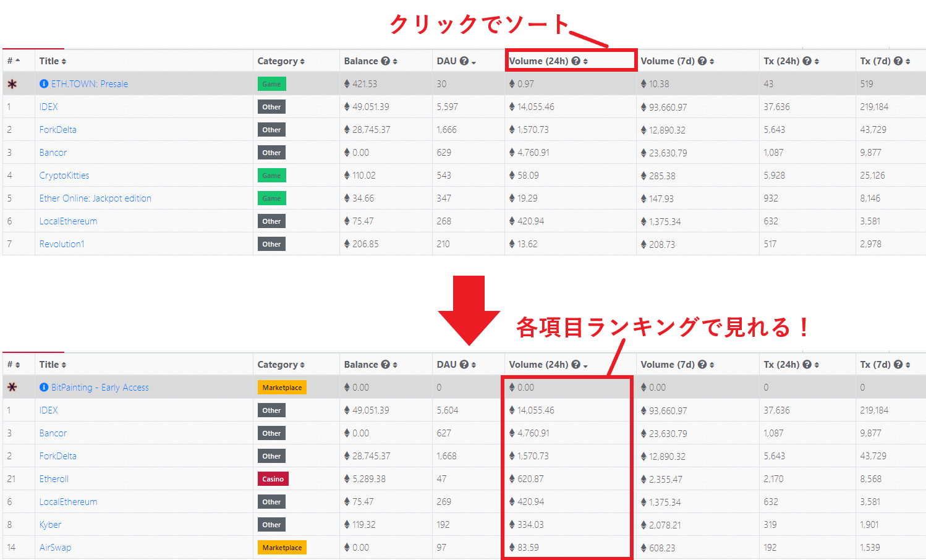Click the Title sort arrows in the ETH.TOWN table
Image resolution: width=926 pixels, height=560 pixels.
tap(64, 62)
